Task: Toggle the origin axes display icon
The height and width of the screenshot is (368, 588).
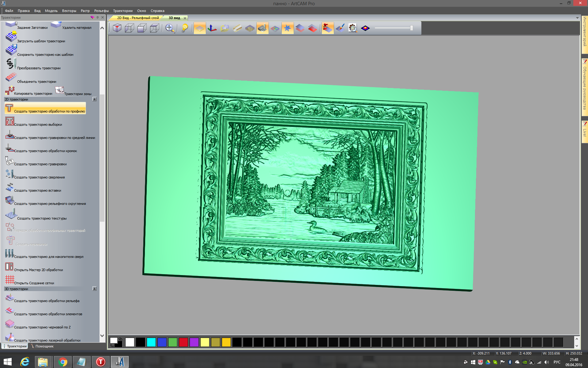Action: [x=212, y=28]
